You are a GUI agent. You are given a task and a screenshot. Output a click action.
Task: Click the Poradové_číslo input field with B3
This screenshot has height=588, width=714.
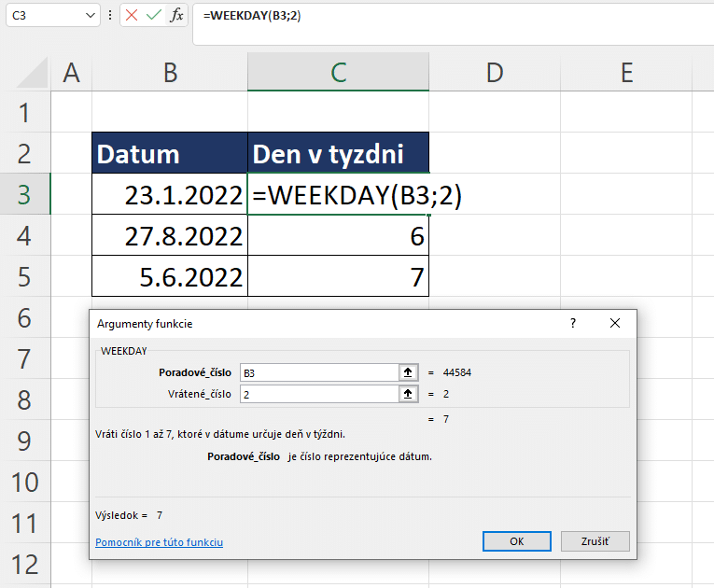[319, 372]
